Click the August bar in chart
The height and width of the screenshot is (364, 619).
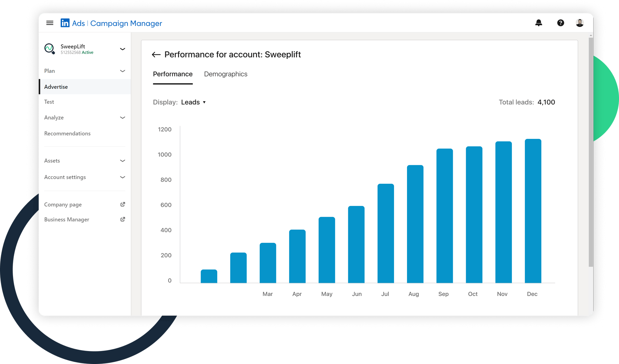415,224
